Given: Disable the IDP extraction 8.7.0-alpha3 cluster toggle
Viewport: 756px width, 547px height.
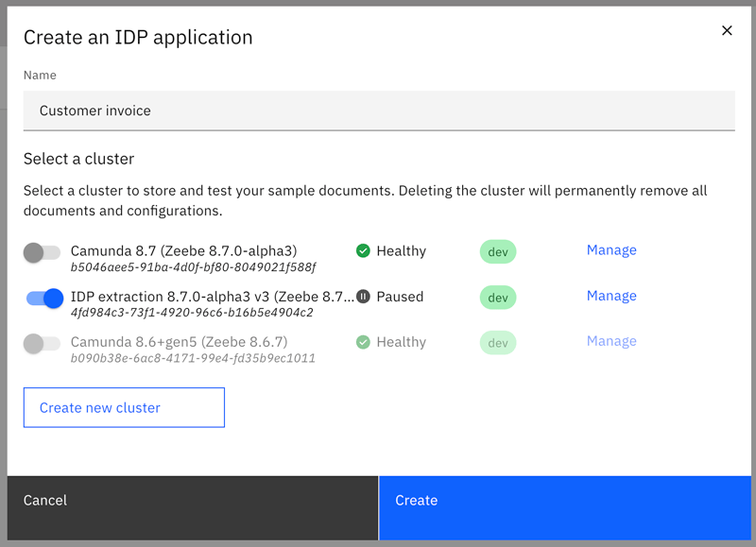Looking at the screenshot, I should point(43,297).
